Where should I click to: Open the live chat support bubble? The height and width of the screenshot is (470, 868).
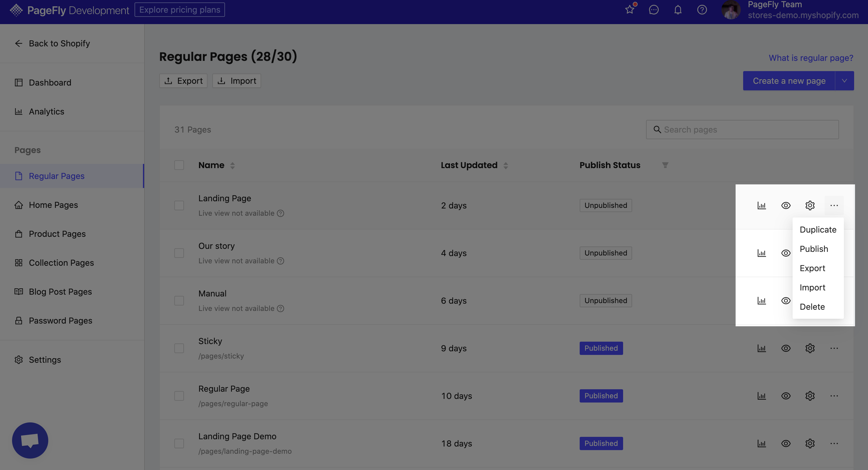tap(30, 440)
